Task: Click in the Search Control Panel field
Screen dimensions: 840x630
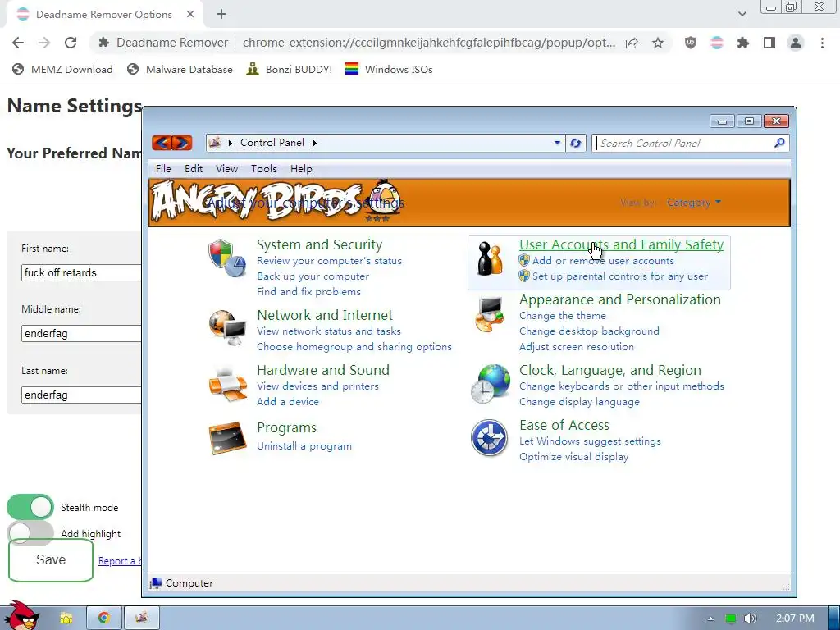Action: point(684,143)
